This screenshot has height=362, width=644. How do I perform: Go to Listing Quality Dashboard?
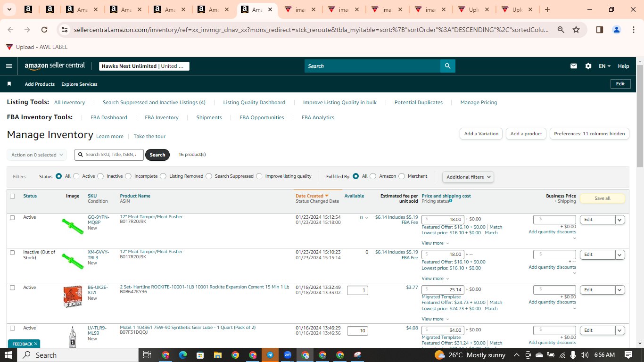254,102
